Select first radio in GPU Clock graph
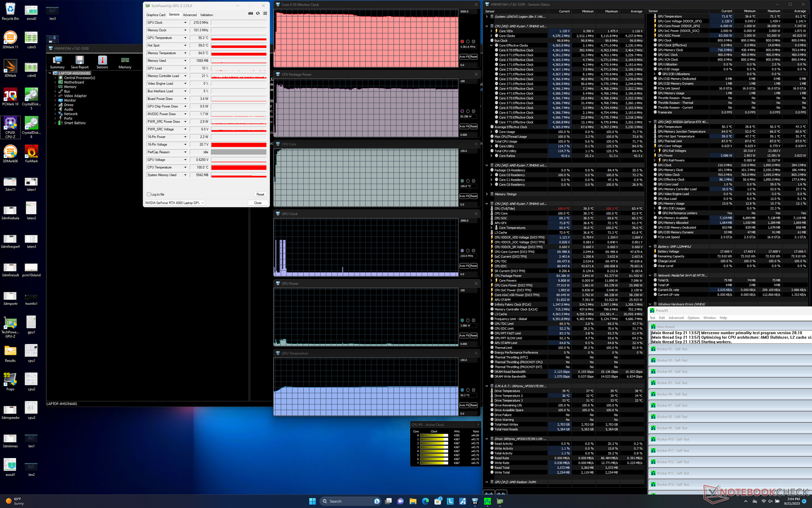 pyautogui.click(x=462, y=251)
